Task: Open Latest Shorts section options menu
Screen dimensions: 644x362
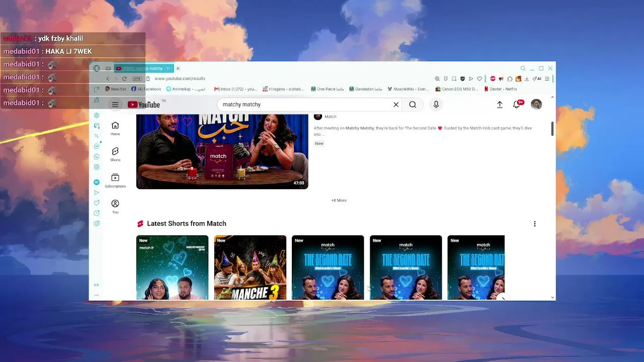Action: pos(535,224)
